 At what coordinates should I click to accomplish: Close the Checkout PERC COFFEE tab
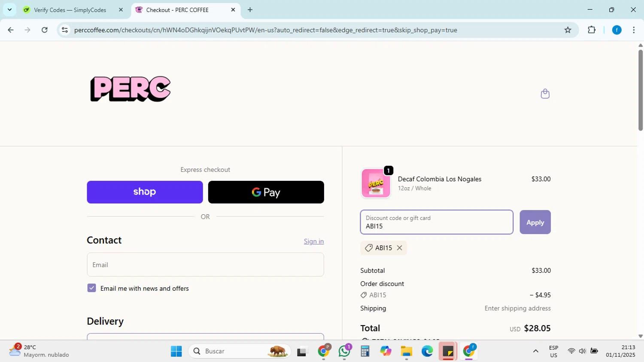(x=233, y=10)
